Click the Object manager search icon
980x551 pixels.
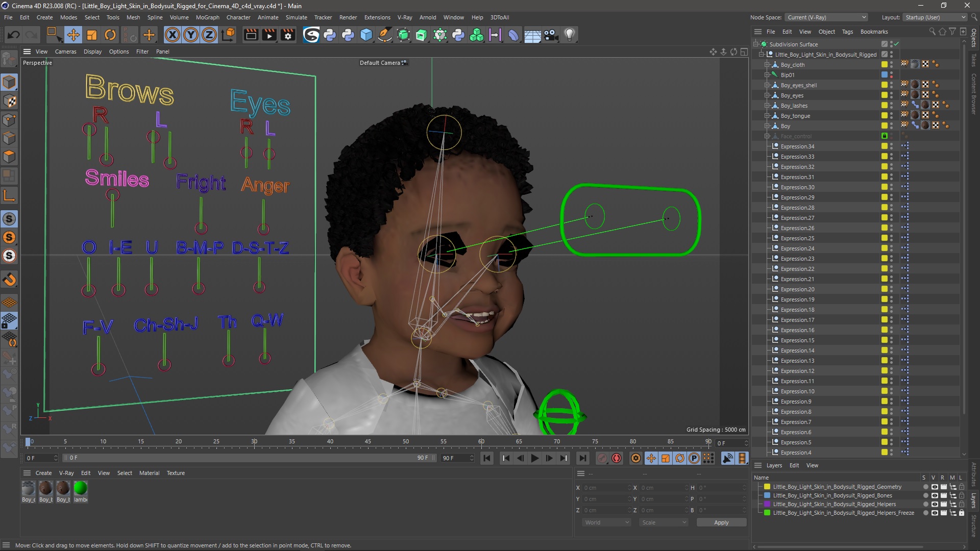(x=932, y=32)
